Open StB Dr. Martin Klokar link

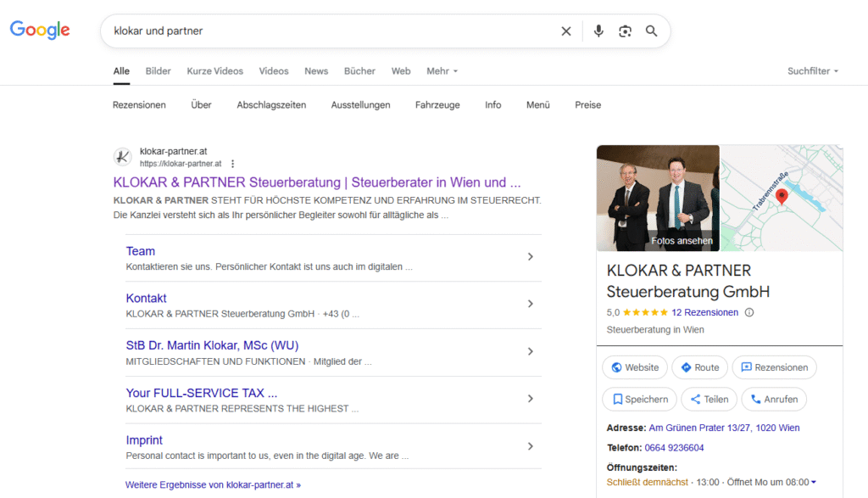click(212, 345)
